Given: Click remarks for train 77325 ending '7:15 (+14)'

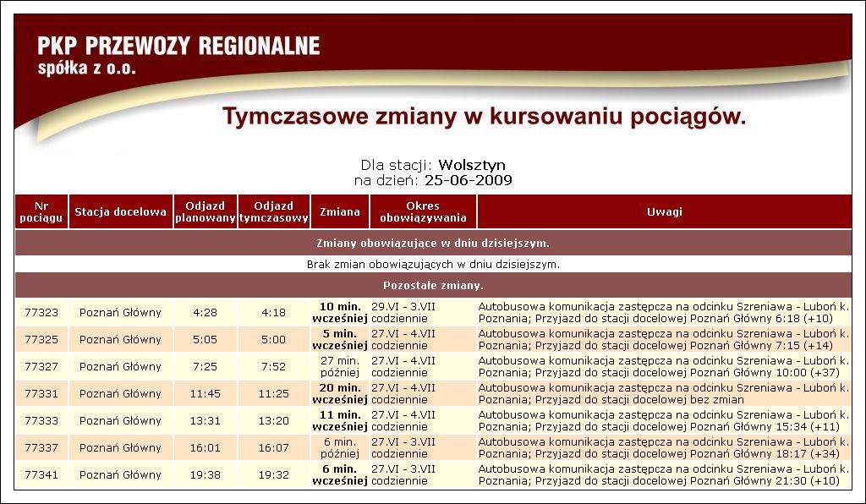Looking at the screenshot, I should 664,339.
